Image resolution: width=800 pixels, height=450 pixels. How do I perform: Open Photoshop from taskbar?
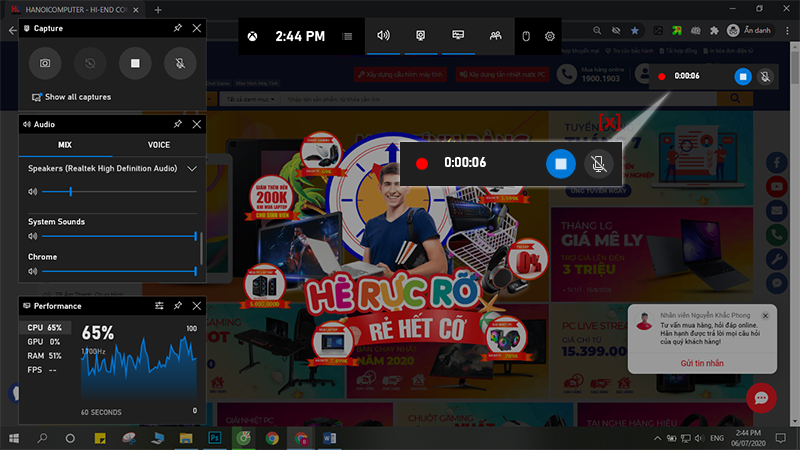pos(215,438)
